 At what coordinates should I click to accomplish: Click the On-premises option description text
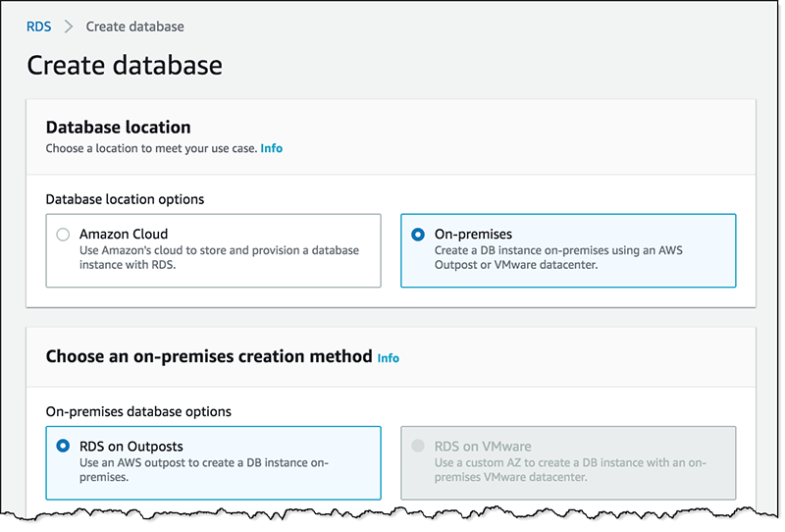tap(557, 257)
